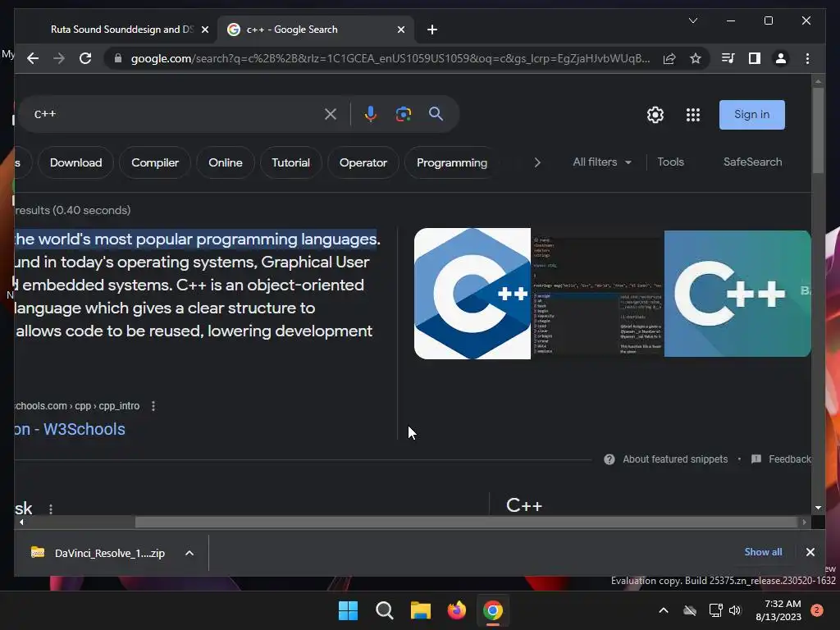
Task: Clear the search box text
Action: pyautogui.click(x=331, y=114)
